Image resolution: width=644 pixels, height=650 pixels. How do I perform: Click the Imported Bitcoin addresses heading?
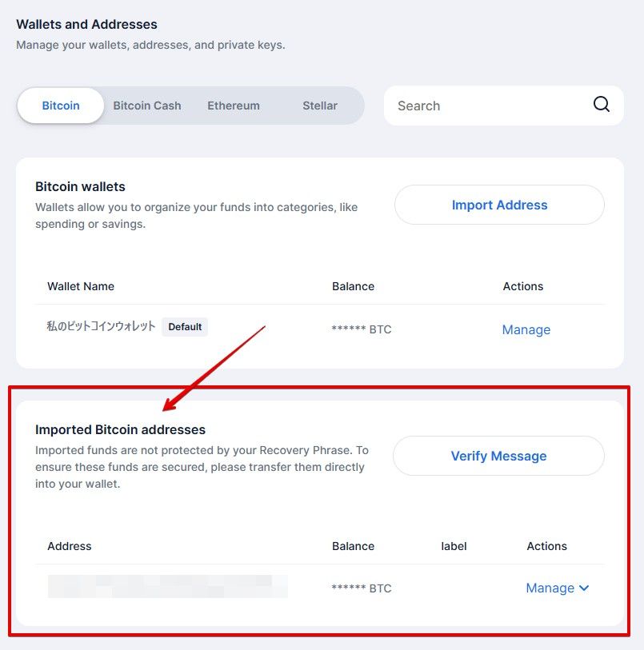(x=120, y=429)
